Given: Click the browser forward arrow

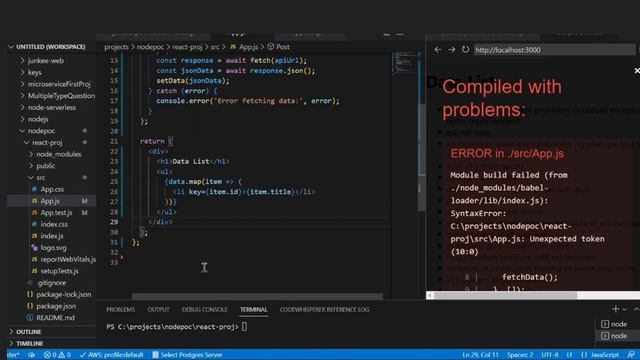Looking at the screenshot, I should click(x=451, y=50).
